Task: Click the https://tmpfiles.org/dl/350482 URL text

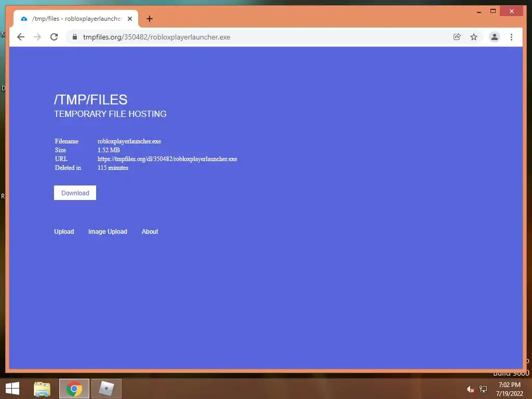Action: (x=167, y=159)
